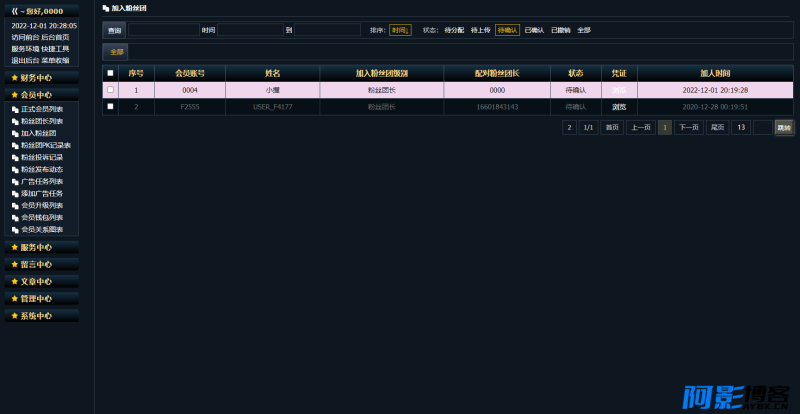Toggle the 时间 sort order button
The height and width of the screenshot is (414, 800).
pyautogui.click(x=400, y=30)
